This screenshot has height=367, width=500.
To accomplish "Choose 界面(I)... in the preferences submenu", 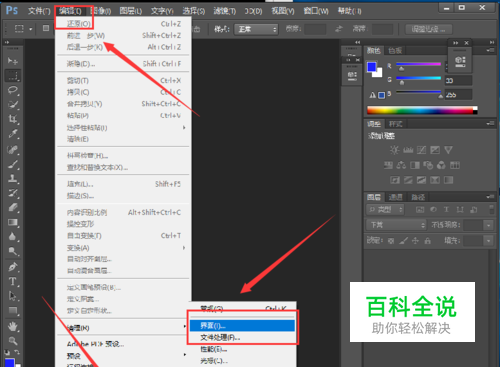I will [x=242, y=326].
